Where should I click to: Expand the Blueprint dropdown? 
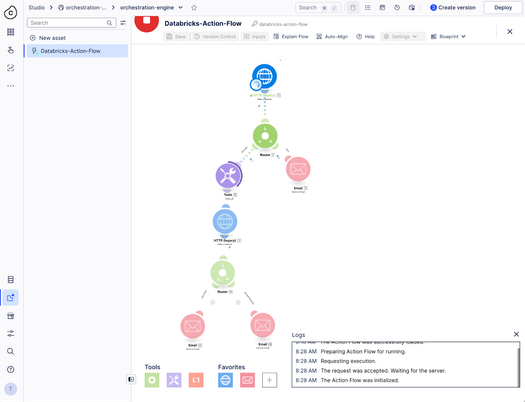(448, 36)
